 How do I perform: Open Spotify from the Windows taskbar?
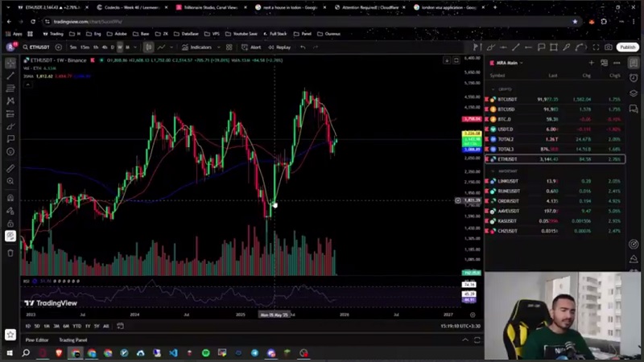[205, 353]
